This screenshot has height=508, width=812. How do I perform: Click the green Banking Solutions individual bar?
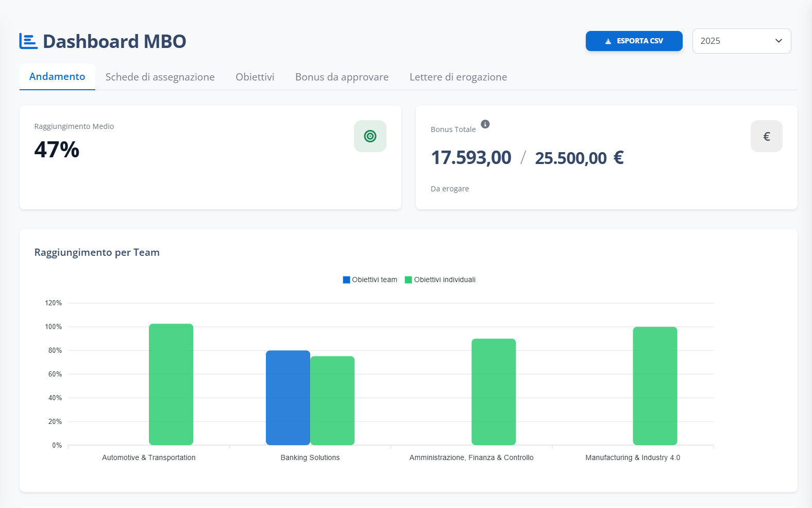pos(332,401)
